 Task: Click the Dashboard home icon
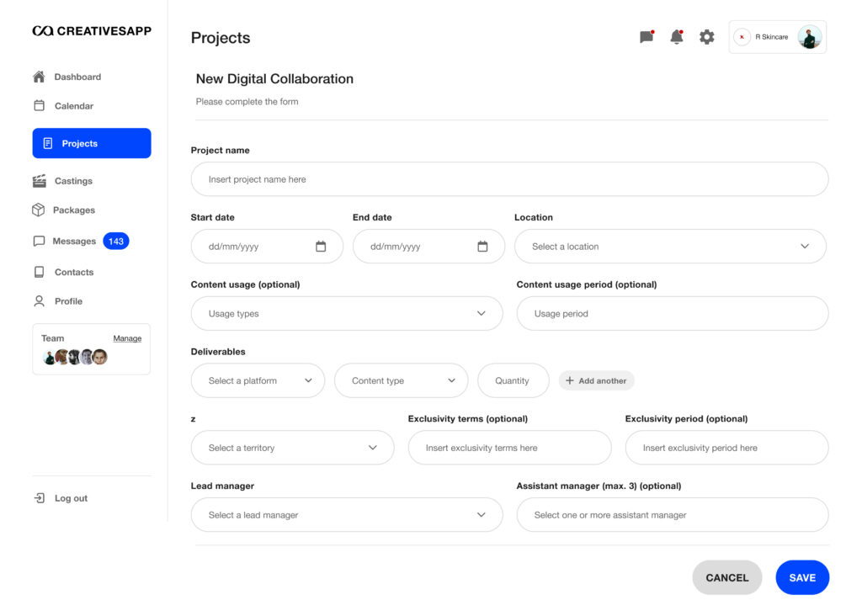point(39,77)
